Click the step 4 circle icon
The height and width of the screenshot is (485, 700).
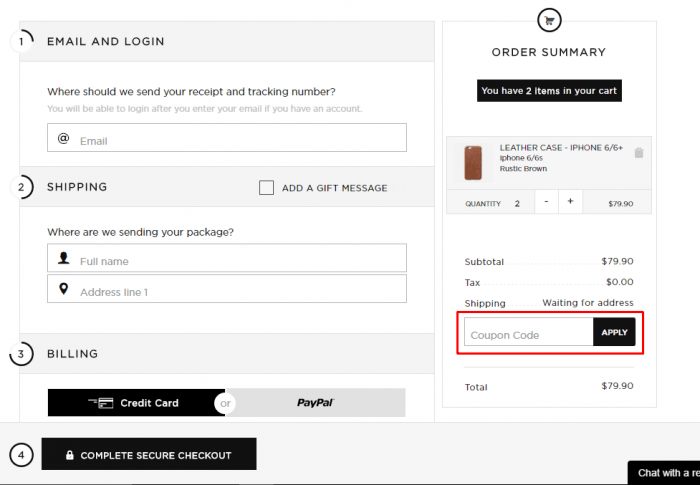point(21,455)
